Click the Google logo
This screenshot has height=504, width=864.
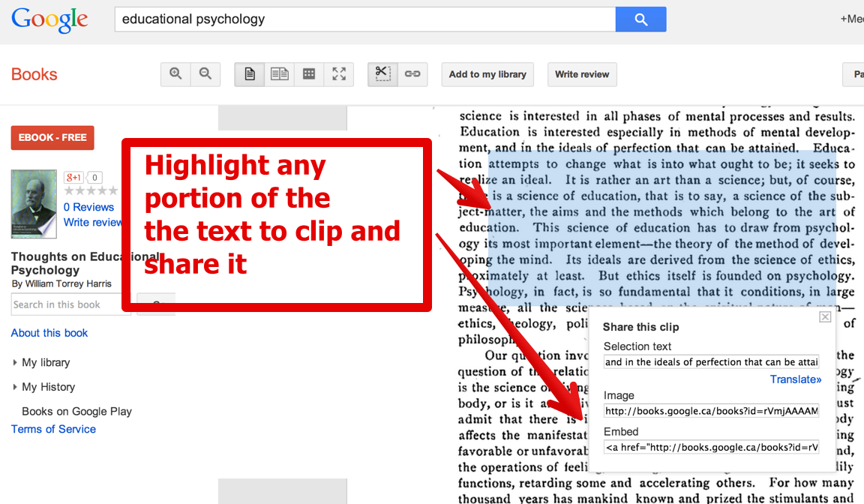49,19
